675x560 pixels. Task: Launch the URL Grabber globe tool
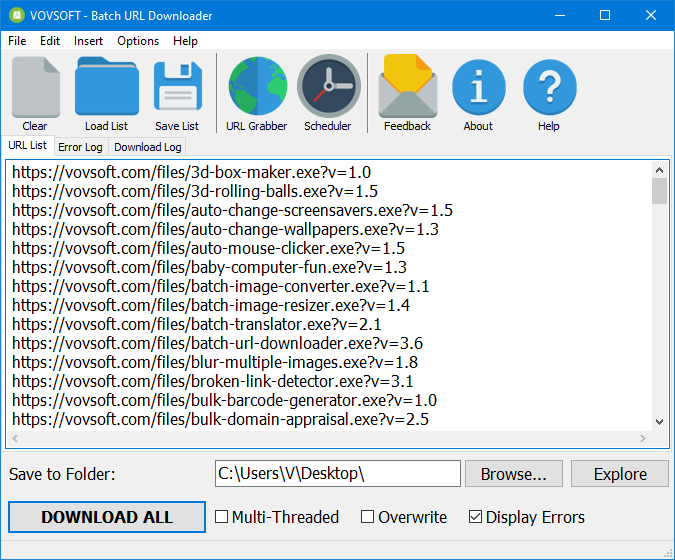click(257, 86)
